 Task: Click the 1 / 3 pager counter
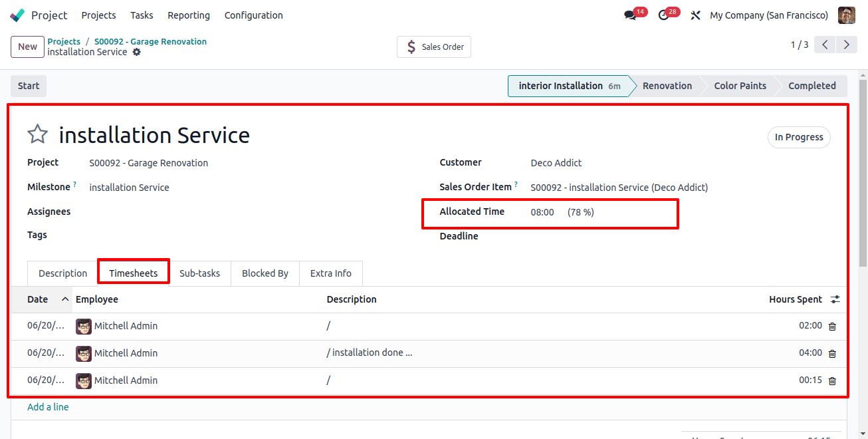(799, 45)
